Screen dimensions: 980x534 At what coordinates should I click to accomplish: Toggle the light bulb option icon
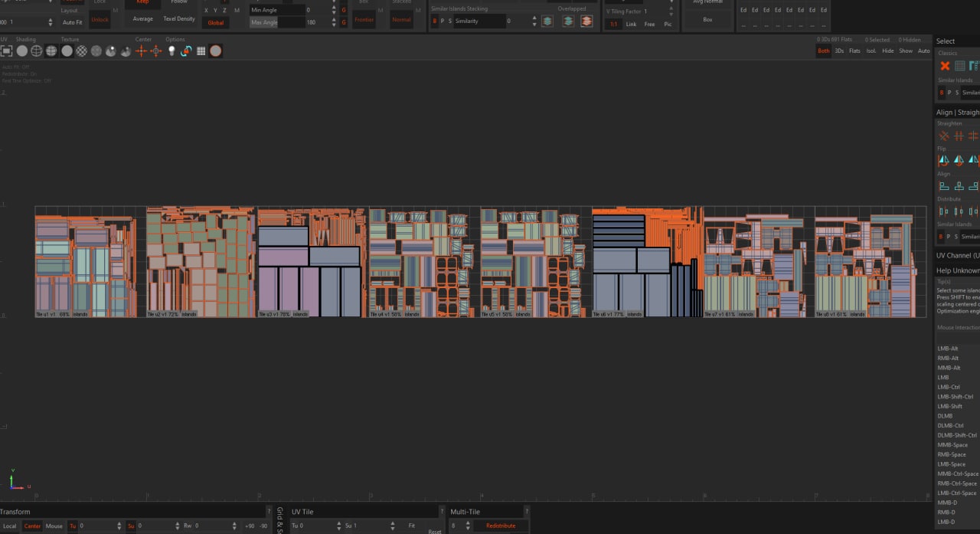click(x=171, y=51)
